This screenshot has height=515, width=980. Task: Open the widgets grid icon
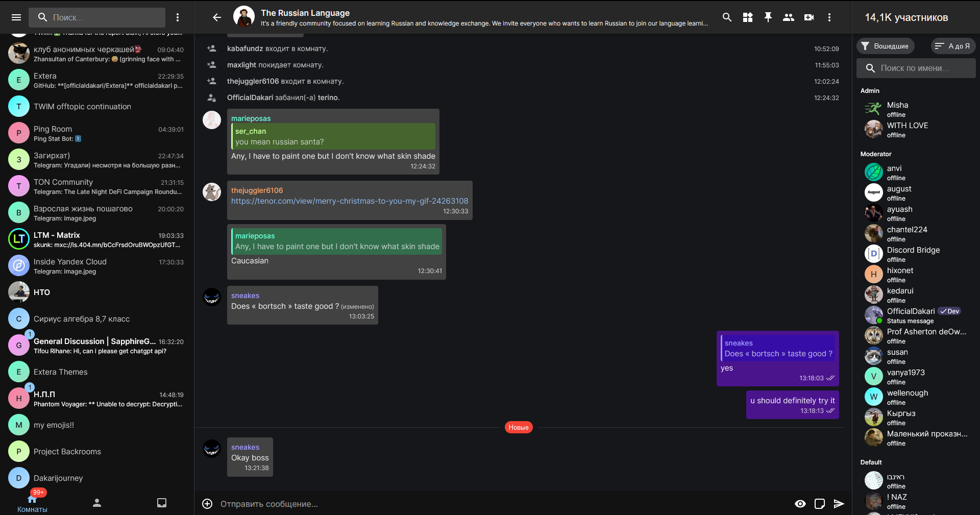[x=748, y=17]
